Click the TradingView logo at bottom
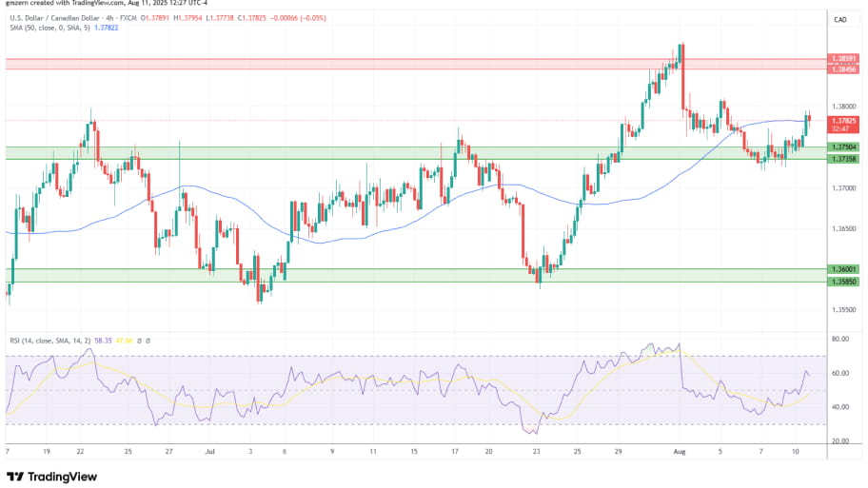Screen dimensions: 868x488 tap(51, 477)
